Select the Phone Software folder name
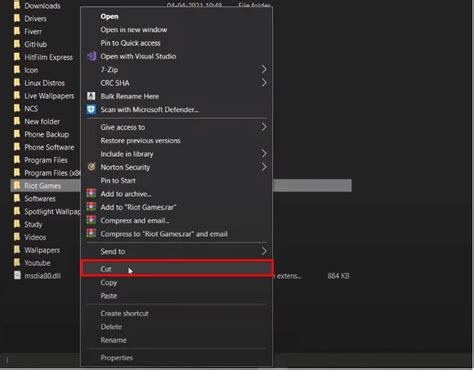474x370 pixels. tap(49, 147)
